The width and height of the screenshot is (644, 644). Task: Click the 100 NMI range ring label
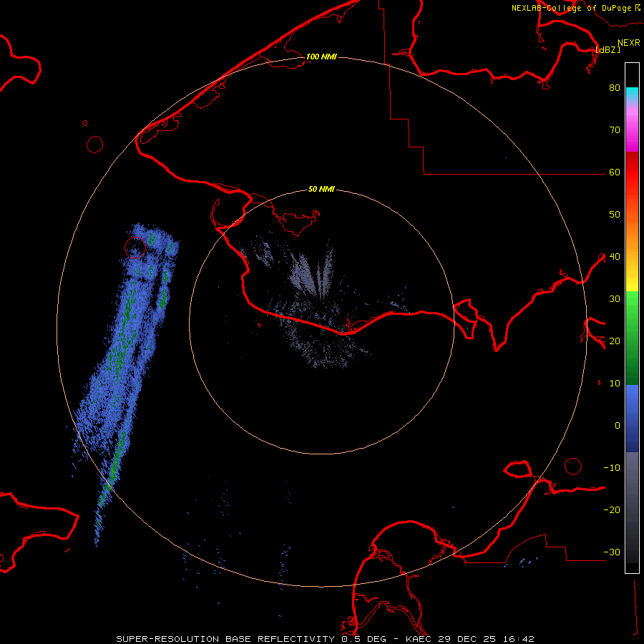point(321,57)
